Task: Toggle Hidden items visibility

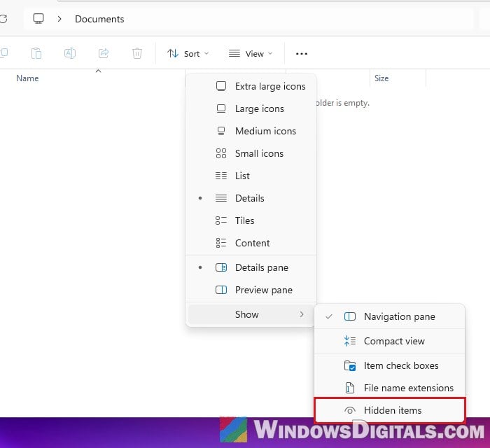Action: pyautogui.click(x=390, y=410)
